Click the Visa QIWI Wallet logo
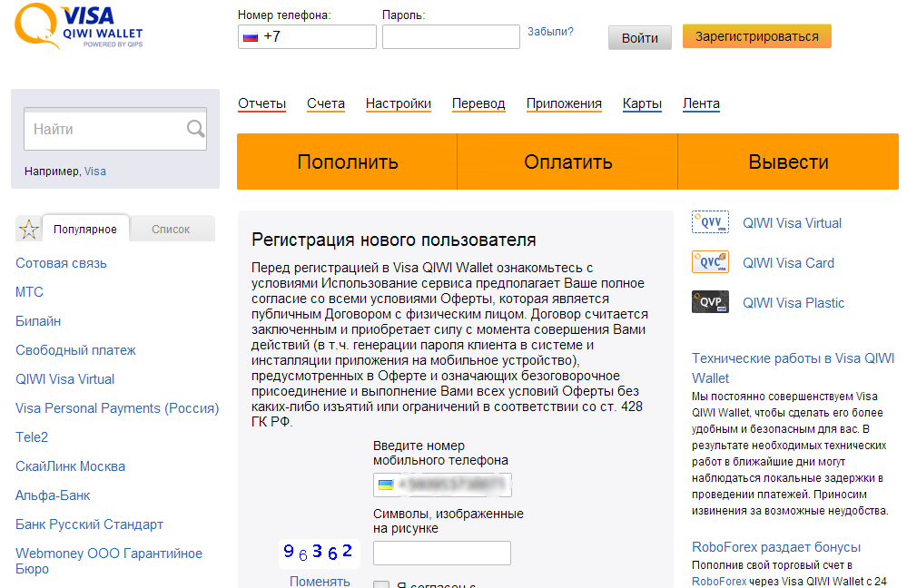This screenshot has height=588, width=907. (x=79, y=26)
